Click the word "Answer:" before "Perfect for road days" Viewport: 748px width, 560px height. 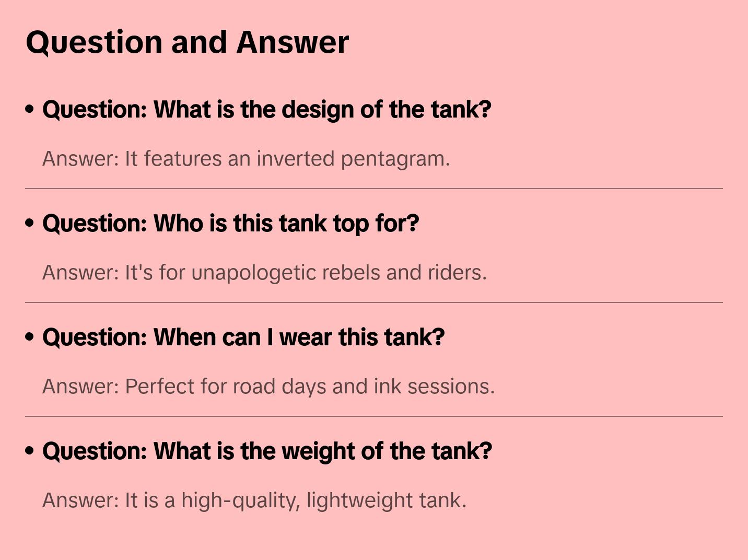click(81, 387)
